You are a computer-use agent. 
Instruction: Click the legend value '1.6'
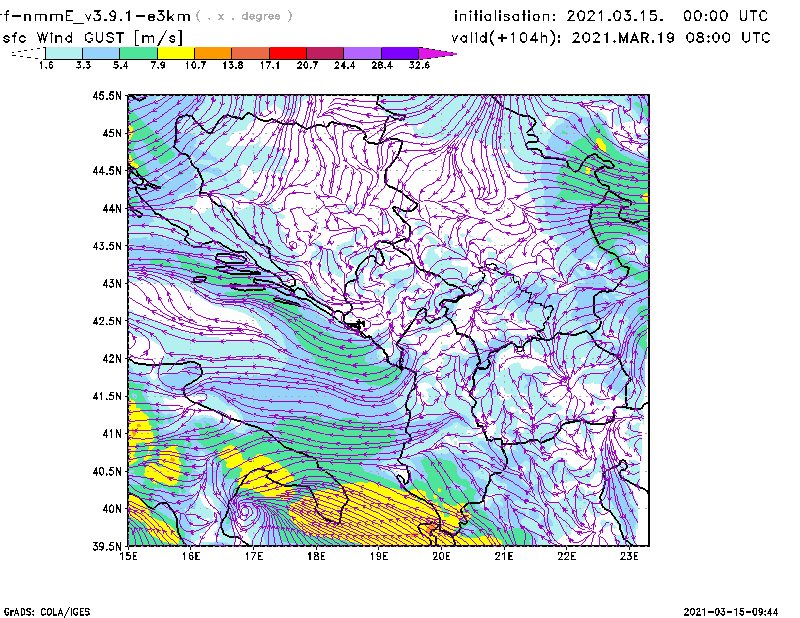tap(46, 65)
